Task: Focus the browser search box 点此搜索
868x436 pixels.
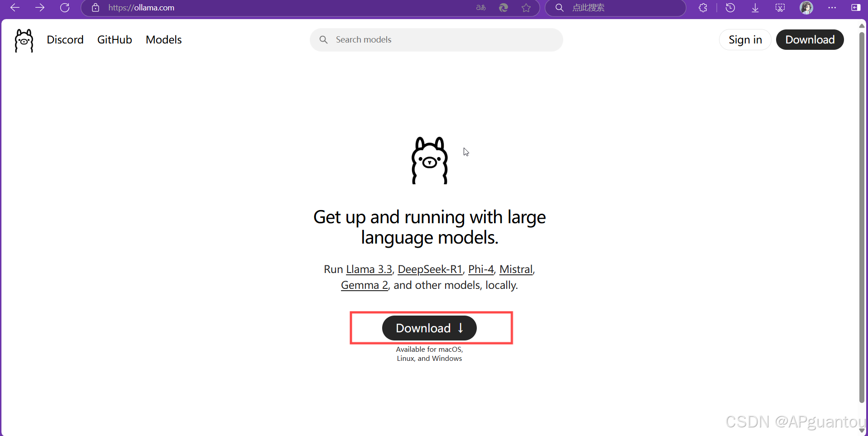Action: tap(615, 8)
